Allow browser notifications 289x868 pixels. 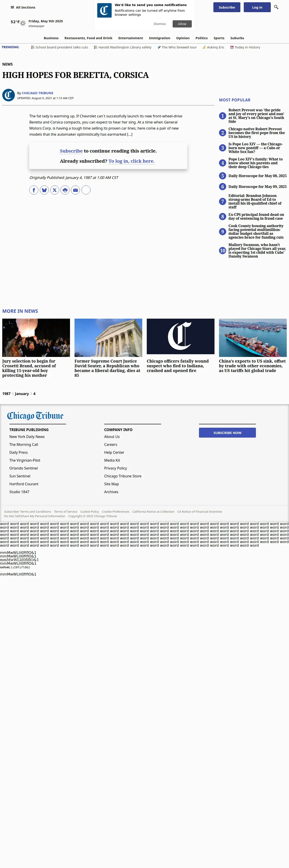[182, 24]
